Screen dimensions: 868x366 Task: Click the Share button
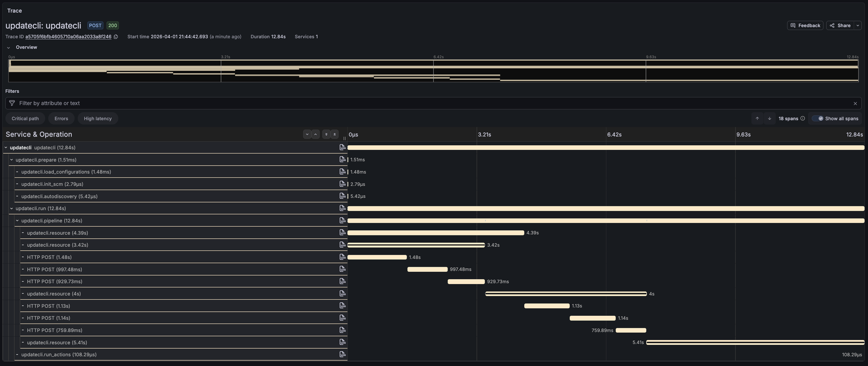tap(840, 26)
